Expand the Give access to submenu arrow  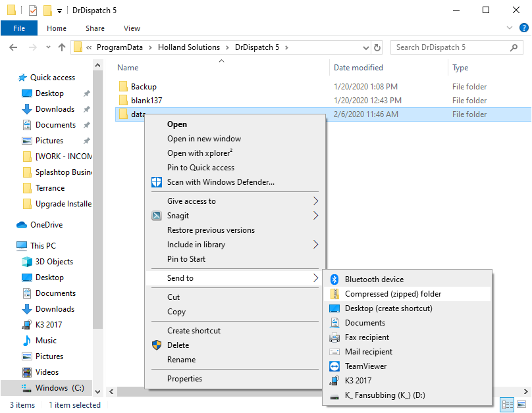[x=315, y=201]
